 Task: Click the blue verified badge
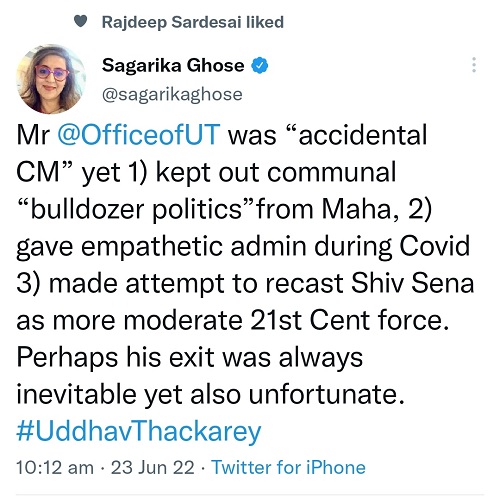[259, 65]
